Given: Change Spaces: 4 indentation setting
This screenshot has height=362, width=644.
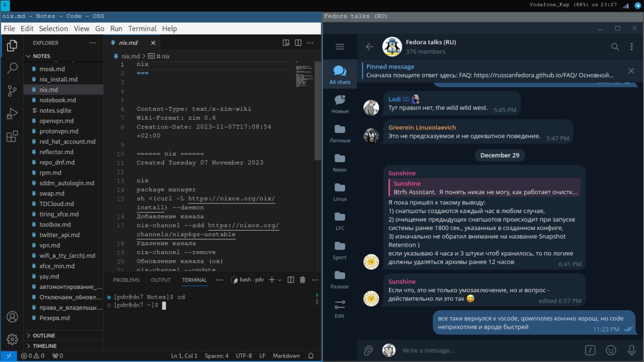Looking at the screenshot, I should click(x=216, y=355).
